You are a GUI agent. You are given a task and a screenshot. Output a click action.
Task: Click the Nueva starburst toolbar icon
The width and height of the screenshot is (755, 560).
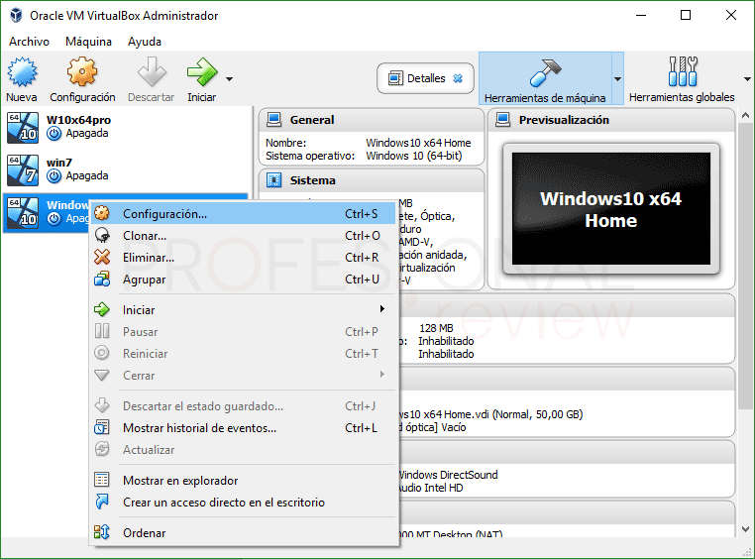coord(22,72)
